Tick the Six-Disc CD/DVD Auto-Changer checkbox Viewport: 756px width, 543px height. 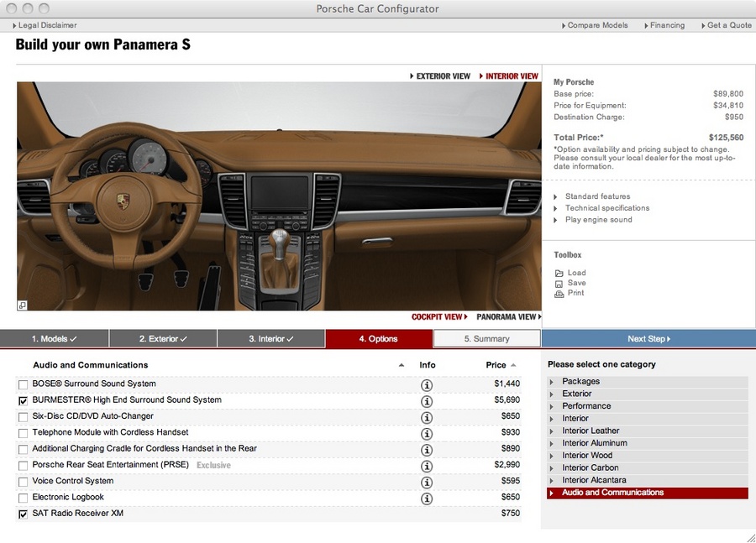click(23, 417)
